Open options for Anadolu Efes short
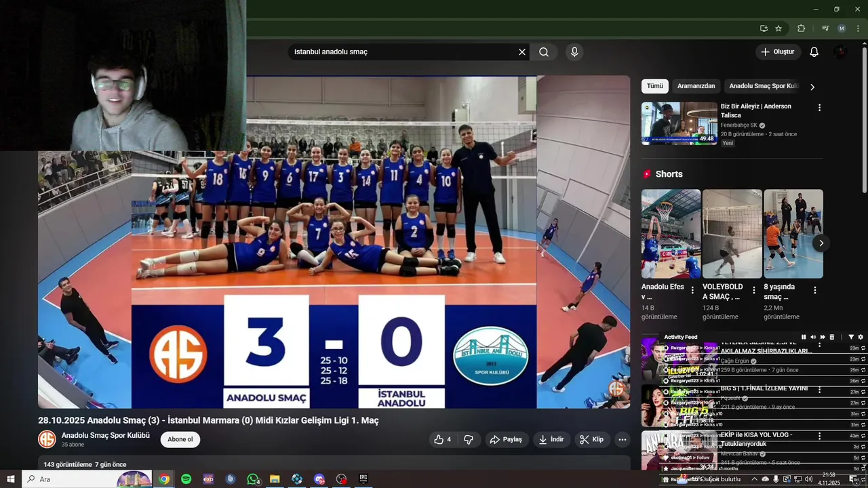The height and width of the screenshot is (488, 868). pos(692,290)
